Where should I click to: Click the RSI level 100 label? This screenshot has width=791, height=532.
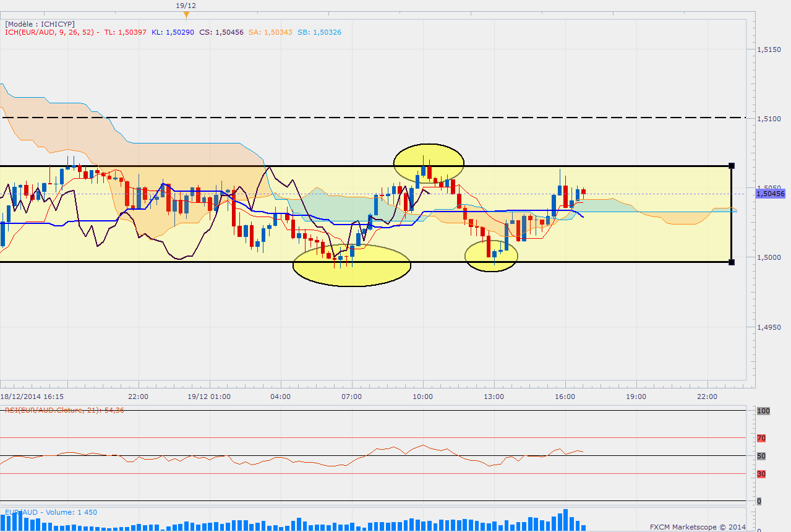coord(762,411)
